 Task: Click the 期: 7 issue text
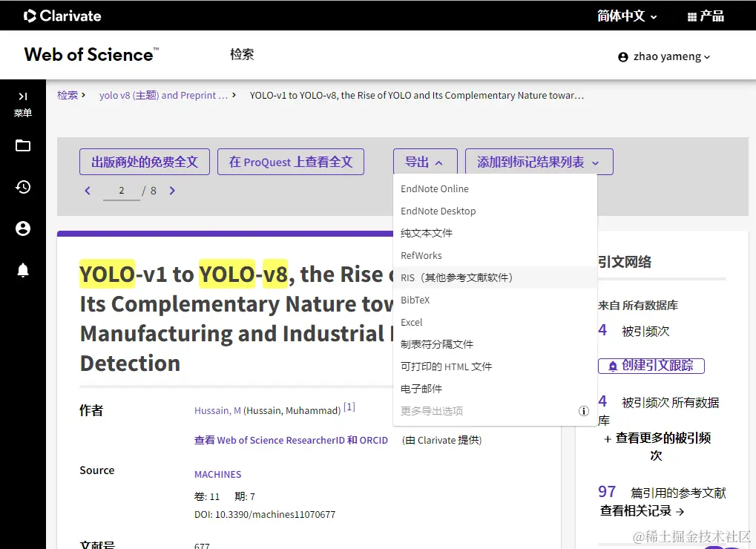click(x=244, y=496)
